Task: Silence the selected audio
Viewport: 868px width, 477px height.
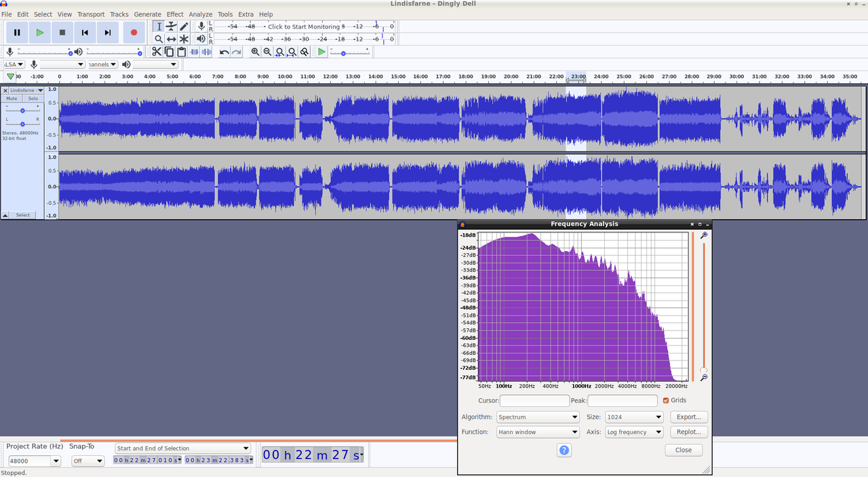Action: pos(206,52)
